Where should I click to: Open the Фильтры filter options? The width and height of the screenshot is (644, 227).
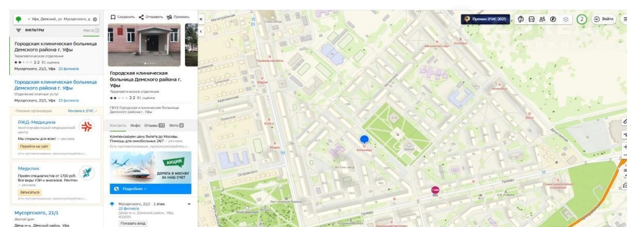[x=30, y=30]
